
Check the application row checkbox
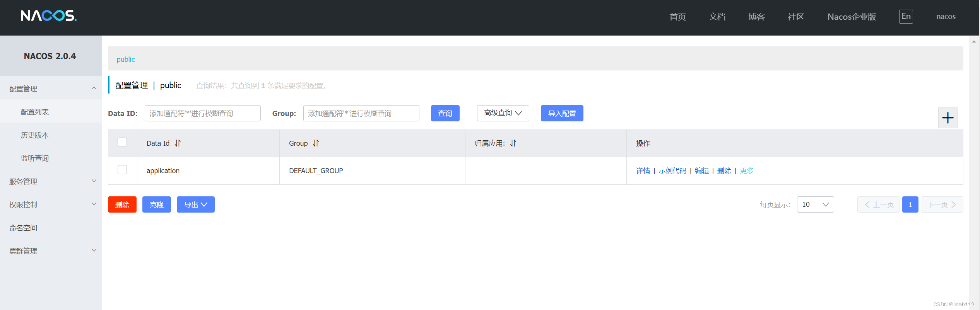pos(122,170)
